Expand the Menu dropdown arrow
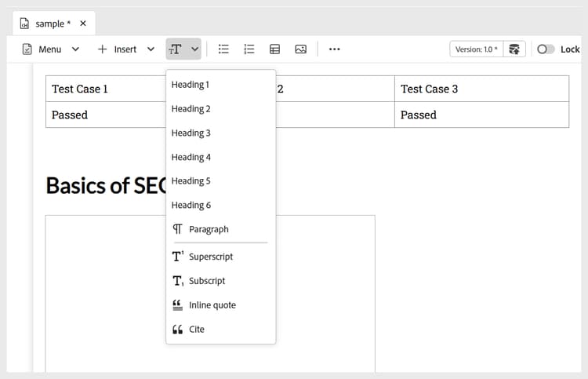Viewport: 588px width, 379px height. click(75, 49)
